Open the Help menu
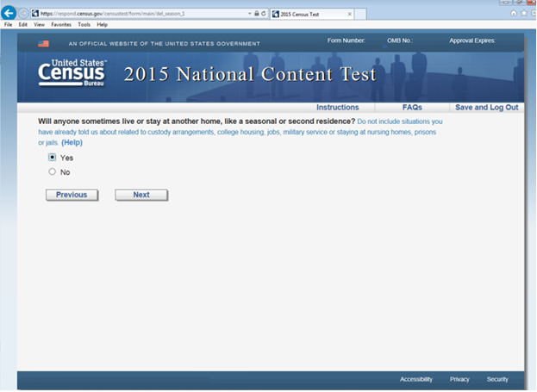The width and height of the screenshot is (537, 392). coord(102,25)
